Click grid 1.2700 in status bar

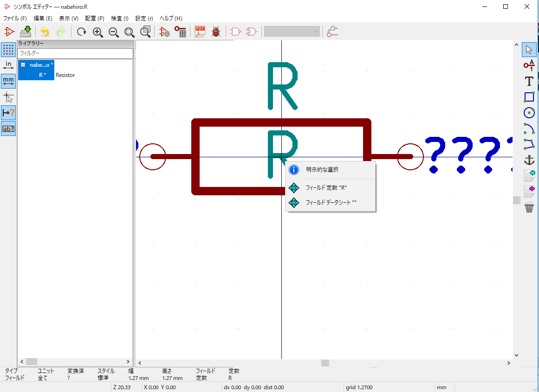[x=359, y=387]
